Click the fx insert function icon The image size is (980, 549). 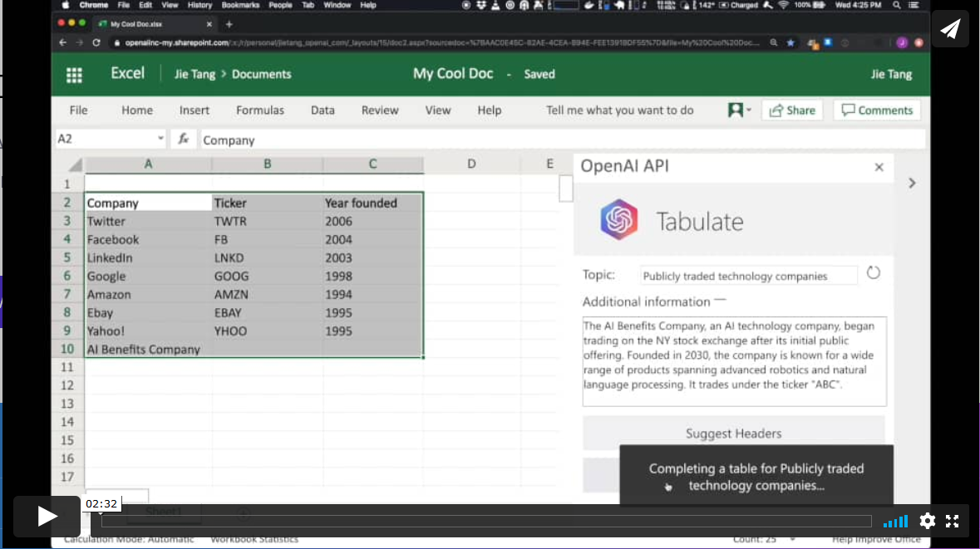click(x=183, y=140)
